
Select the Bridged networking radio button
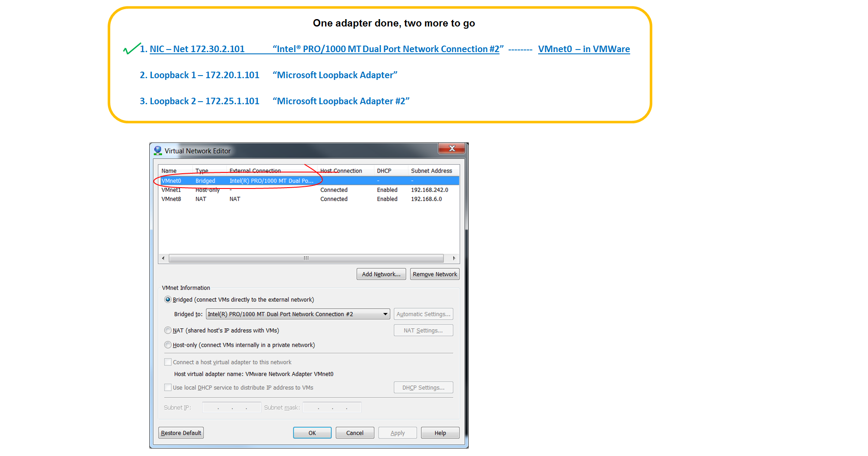coord(168,299)
